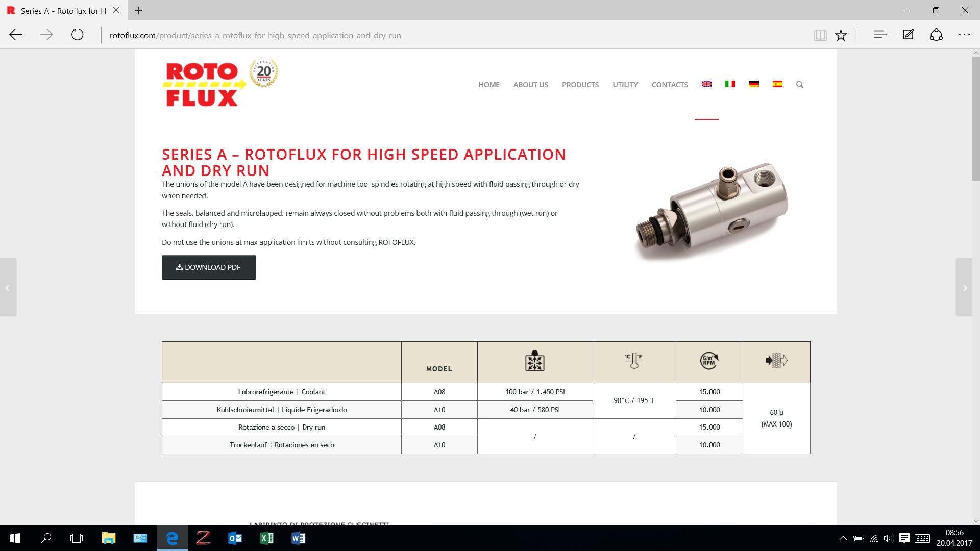This screenshot has width=980, height=551.
Task: Open the UTILITY menu item
Action: 625,85
